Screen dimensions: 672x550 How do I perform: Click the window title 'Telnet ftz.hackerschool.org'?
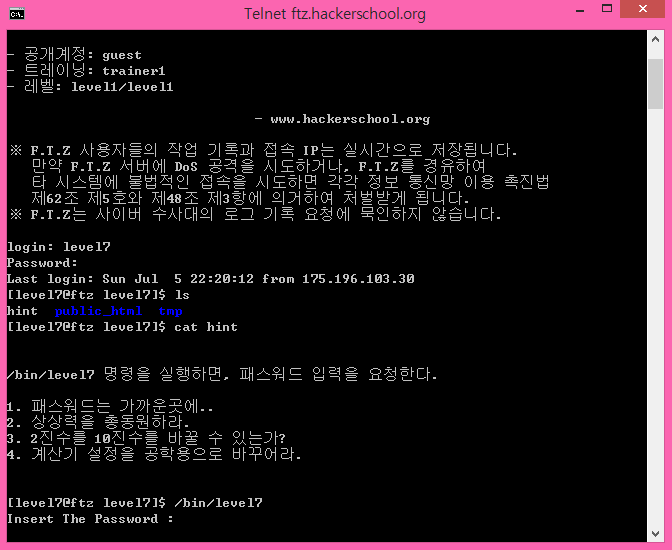click(335, 14)
